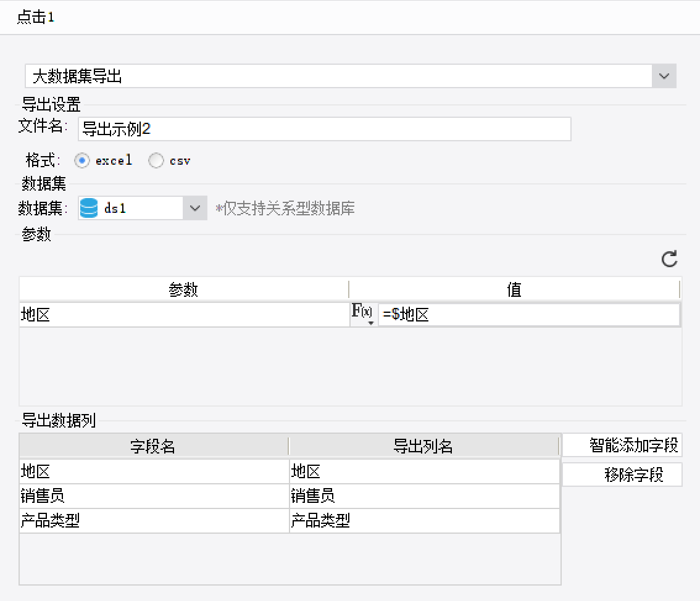700x601 pixels.
Task: Click the ds1 database icon
Action: tap(89, 209)
